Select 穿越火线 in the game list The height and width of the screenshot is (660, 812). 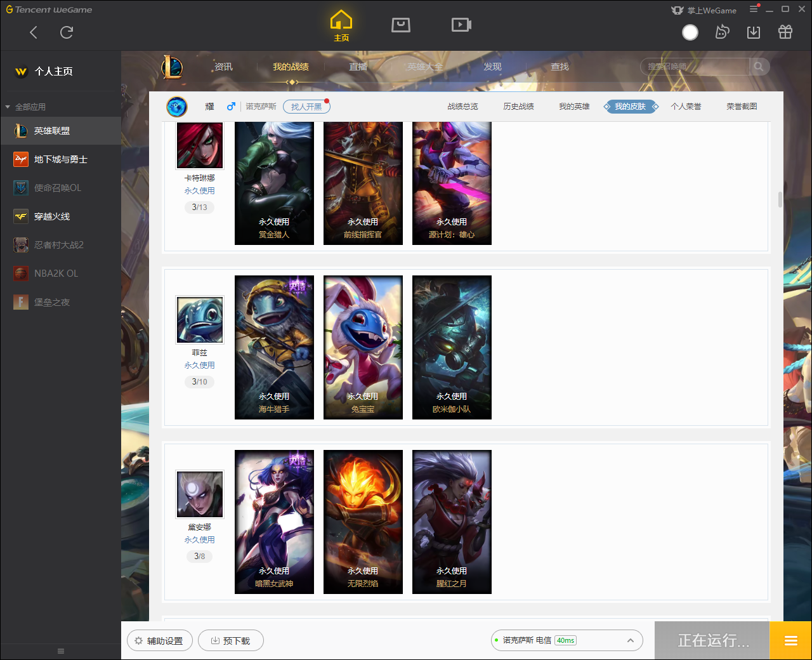coord(60,216)
